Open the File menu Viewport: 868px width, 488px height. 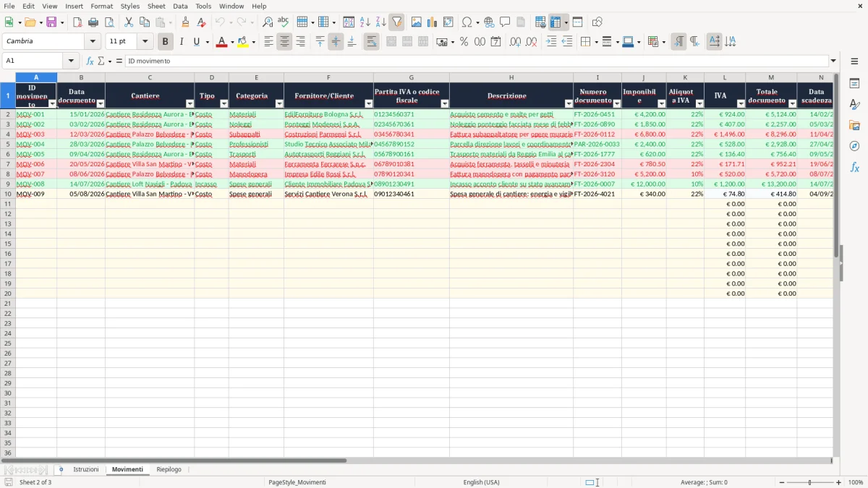tap(9, 6)
